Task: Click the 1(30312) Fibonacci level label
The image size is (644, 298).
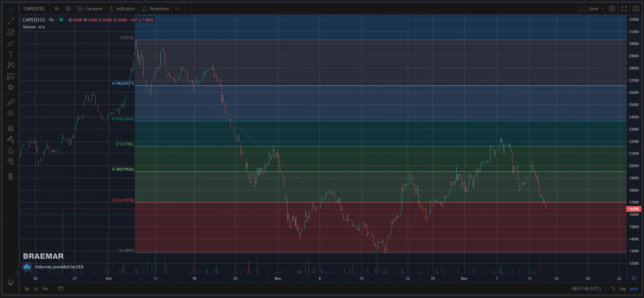Action: point(127,37)
